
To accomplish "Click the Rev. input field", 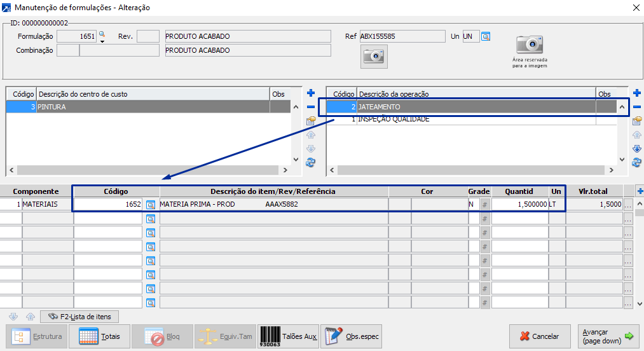I will click(x=148, y=37).
